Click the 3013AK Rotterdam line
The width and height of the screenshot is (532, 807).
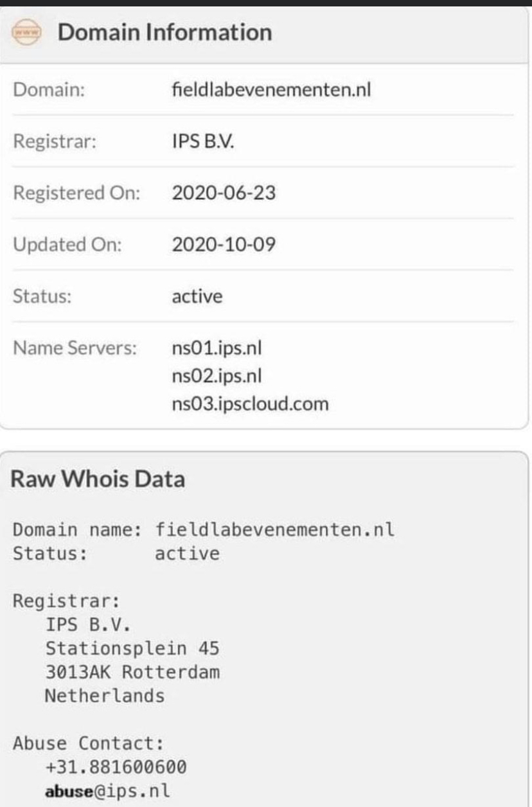tap(132, 672)
